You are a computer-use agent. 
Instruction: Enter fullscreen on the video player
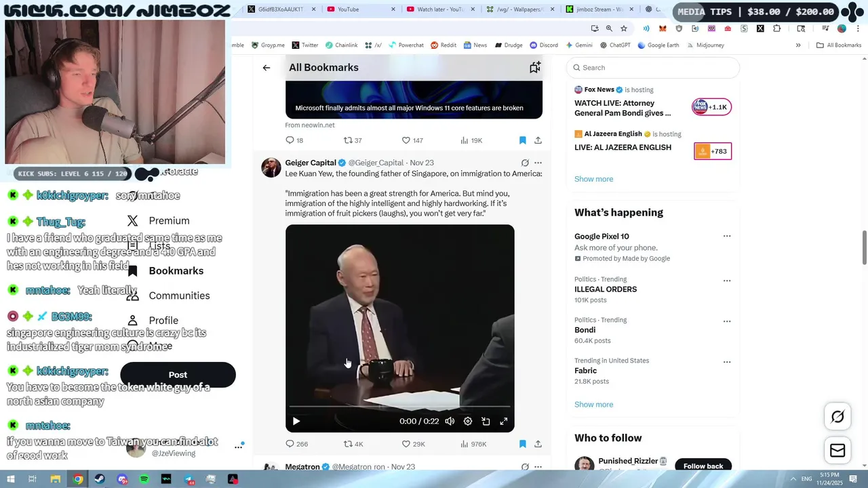pos(504,421)
